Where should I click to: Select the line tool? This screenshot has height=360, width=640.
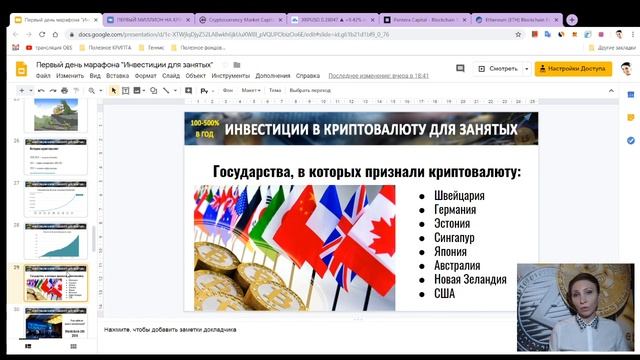point(166,90)
